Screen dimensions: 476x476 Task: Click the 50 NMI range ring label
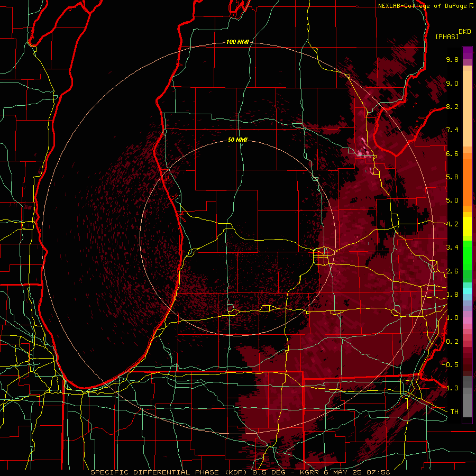237,140
